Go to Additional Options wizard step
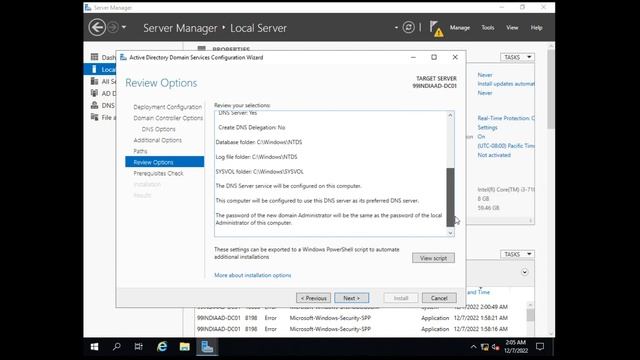This screenshot has height=360, width=640. coord(157,140)
